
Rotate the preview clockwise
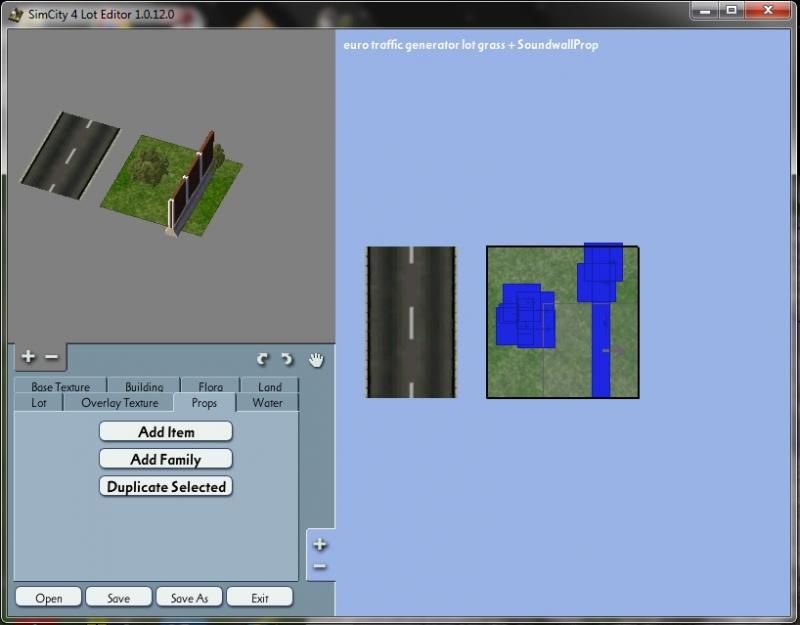[x=287, y=360]
